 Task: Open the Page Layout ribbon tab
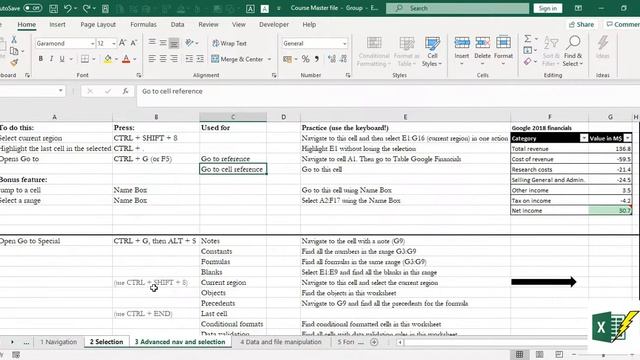pos(98,24)
